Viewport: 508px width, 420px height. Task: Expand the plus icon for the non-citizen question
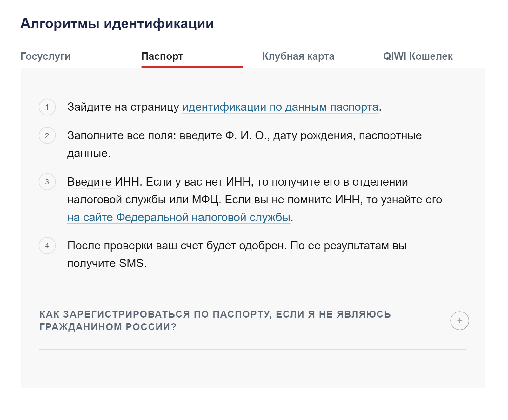(459, 321)
